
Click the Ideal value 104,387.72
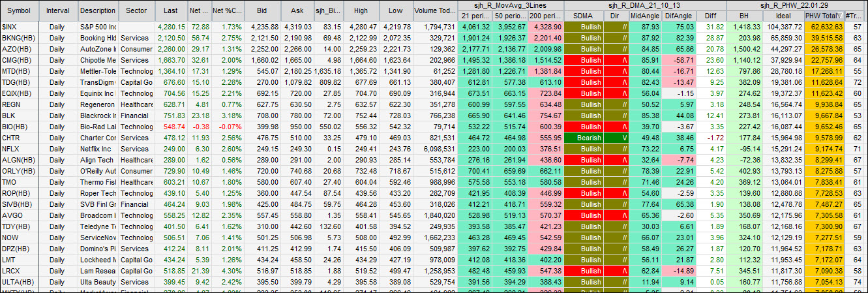tap(784, 27)
